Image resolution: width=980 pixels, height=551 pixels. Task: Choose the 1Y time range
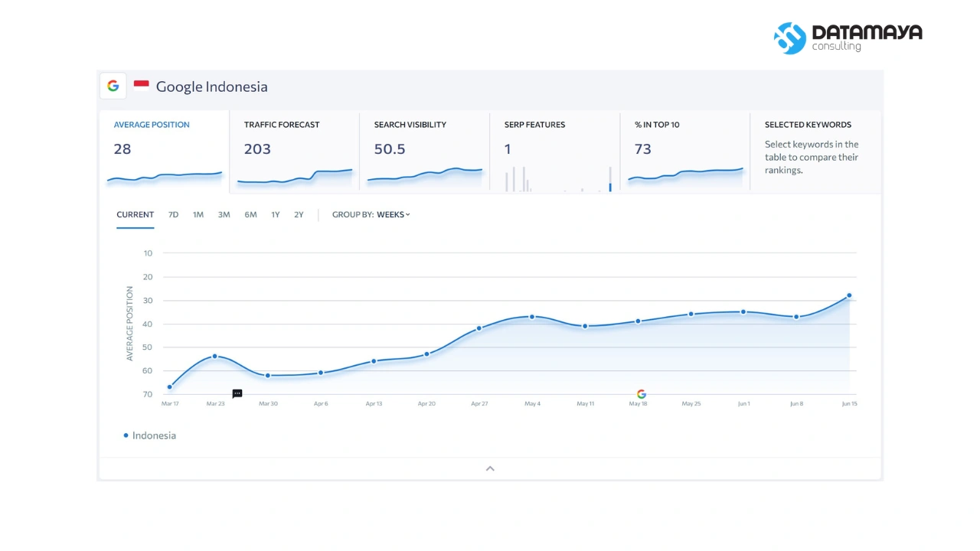pos(275,215)
